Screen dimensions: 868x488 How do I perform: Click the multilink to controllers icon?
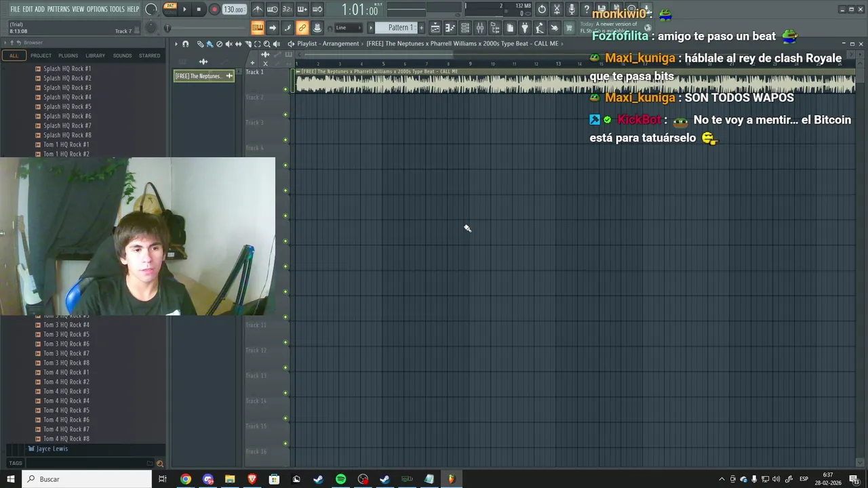[317, 28]
